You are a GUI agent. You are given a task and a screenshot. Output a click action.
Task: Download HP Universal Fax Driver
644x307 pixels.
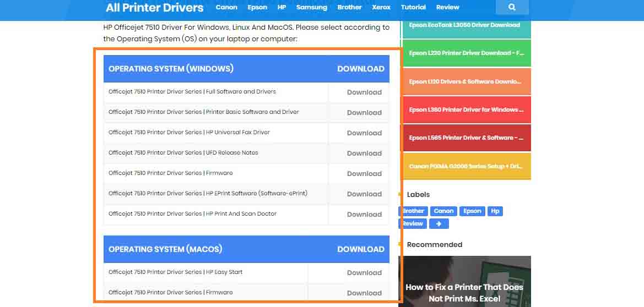tap(364, 133)
